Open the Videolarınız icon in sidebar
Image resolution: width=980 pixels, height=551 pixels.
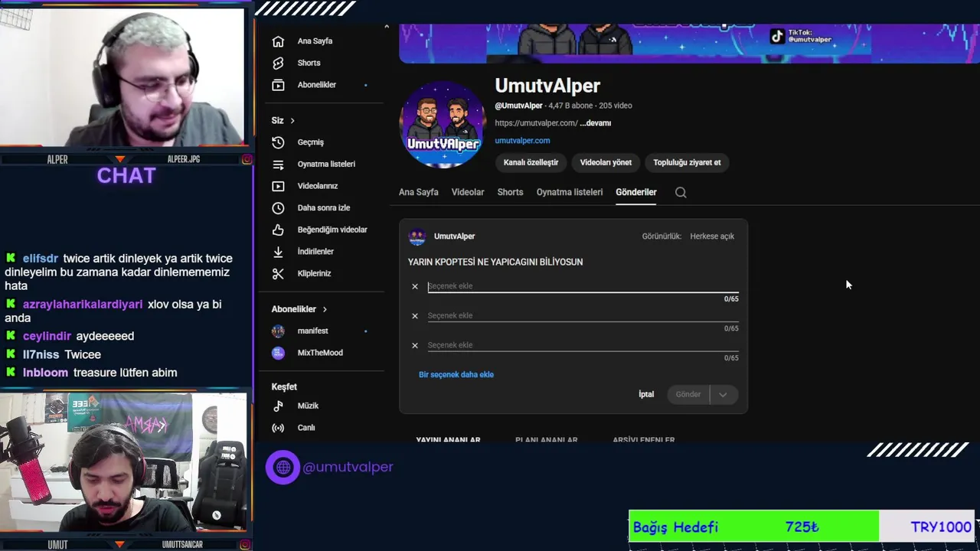278,186
